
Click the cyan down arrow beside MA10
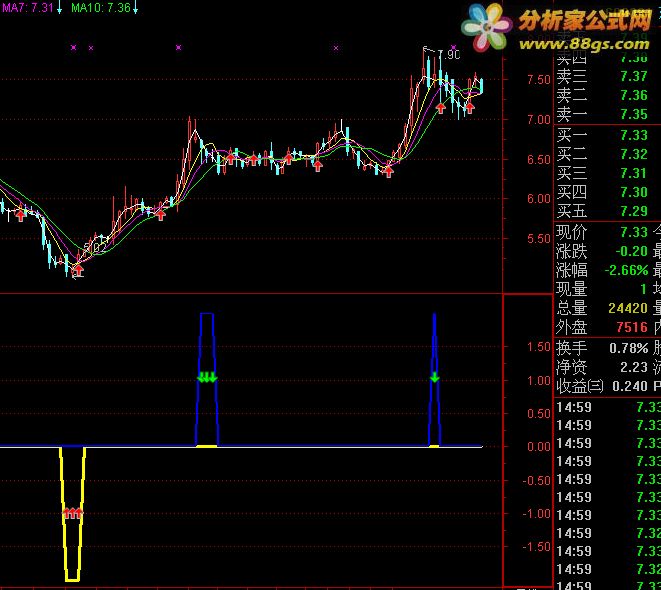pos(135,8)
